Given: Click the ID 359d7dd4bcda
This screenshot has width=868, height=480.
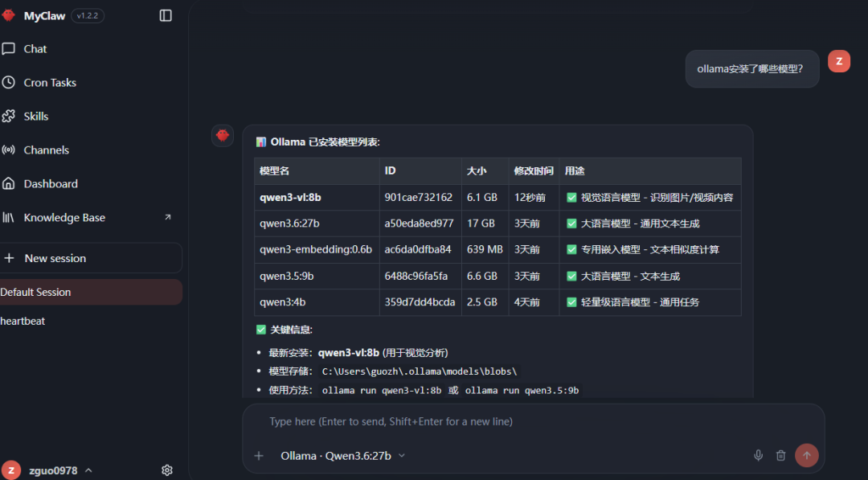Looking at the screenshot, I should click(420, 302).
